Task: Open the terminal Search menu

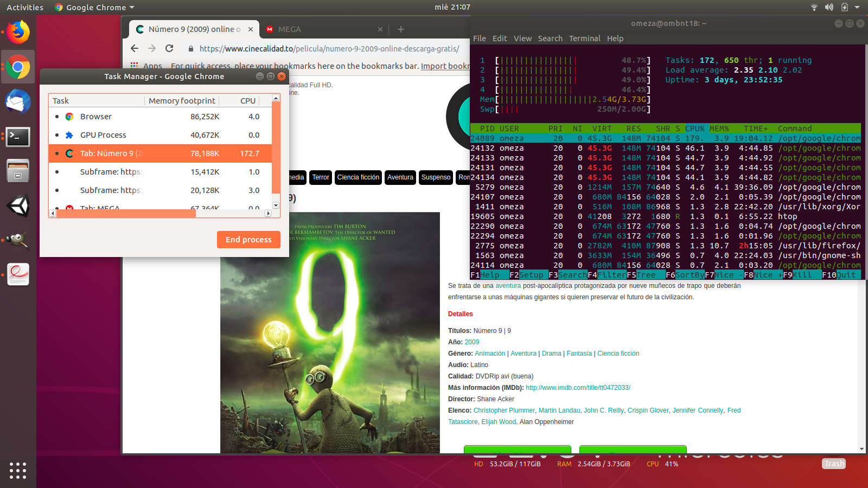Action: coord(550,38)
